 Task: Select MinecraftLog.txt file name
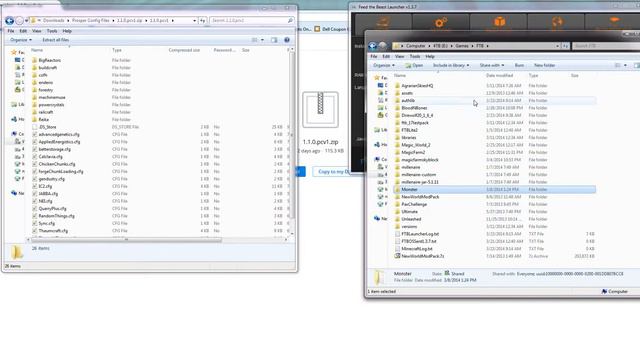tap(417, 249)
